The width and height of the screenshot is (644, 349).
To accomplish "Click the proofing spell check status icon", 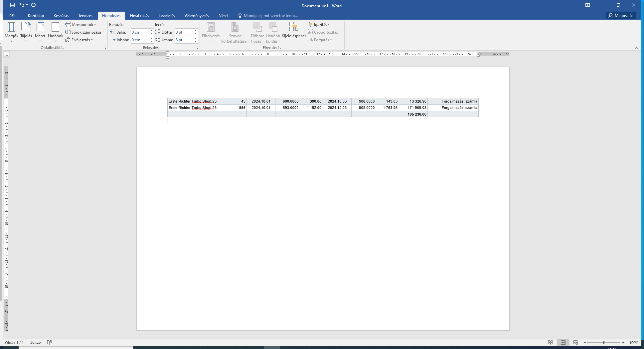I will coord(50,343).
